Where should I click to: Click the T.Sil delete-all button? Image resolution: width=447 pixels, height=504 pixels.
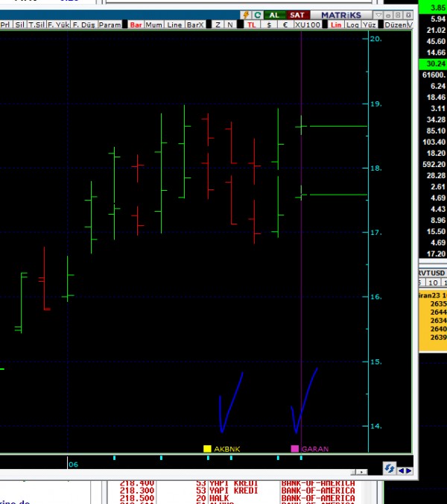[37, 25]
